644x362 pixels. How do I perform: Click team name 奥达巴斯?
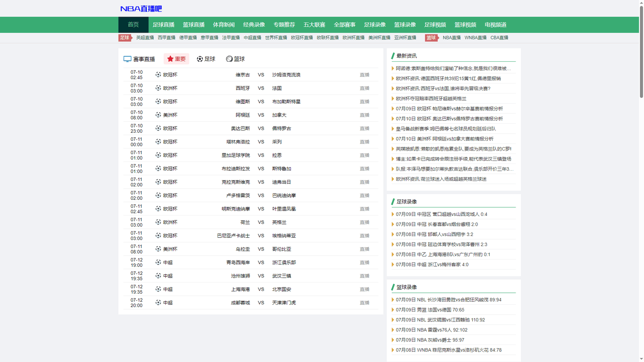[241, 128]
